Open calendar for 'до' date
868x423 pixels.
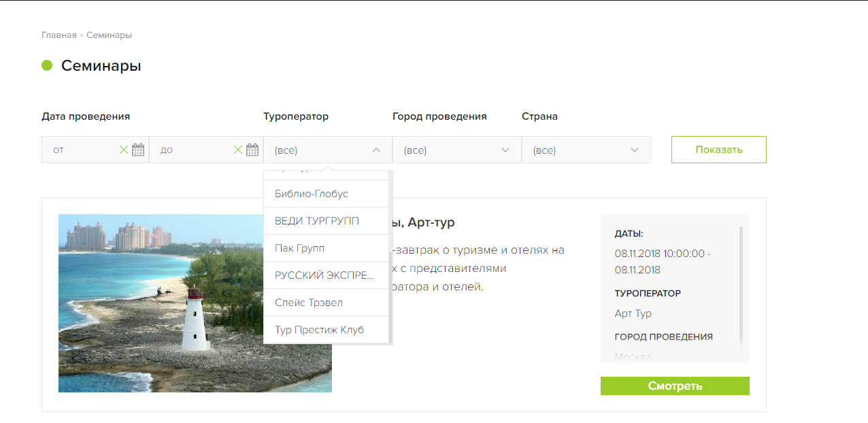click(x=252, y=150)
